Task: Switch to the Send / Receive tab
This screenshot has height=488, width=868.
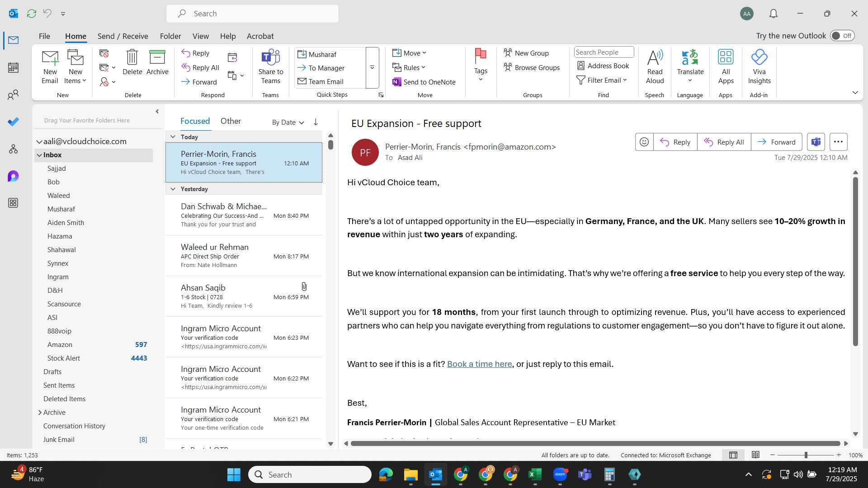Action: (123, 36)
